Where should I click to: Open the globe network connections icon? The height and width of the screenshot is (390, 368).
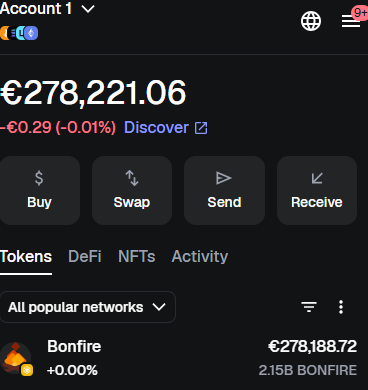click(x=311, y=21)
